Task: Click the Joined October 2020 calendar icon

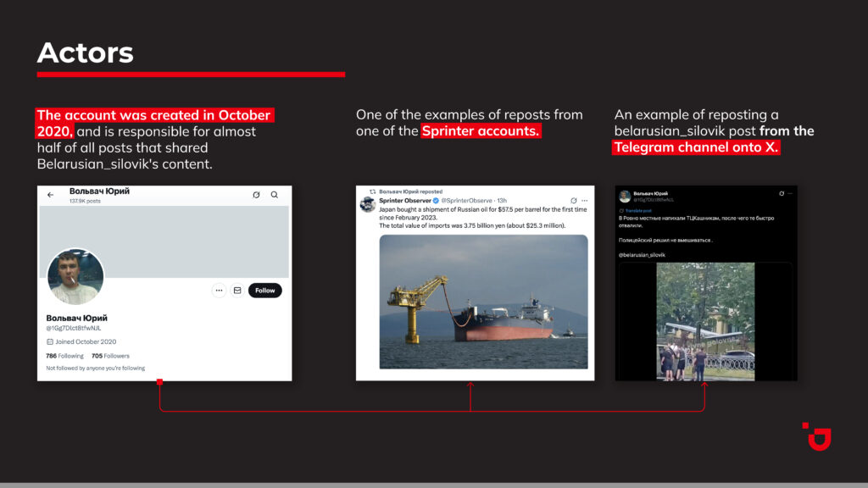Action: (x=50, y=341)
